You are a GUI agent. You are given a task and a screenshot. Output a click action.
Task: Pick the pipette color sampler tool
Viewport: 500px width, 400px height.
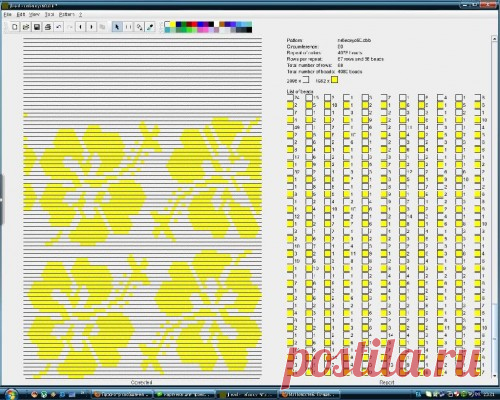[x=150, y=27]
